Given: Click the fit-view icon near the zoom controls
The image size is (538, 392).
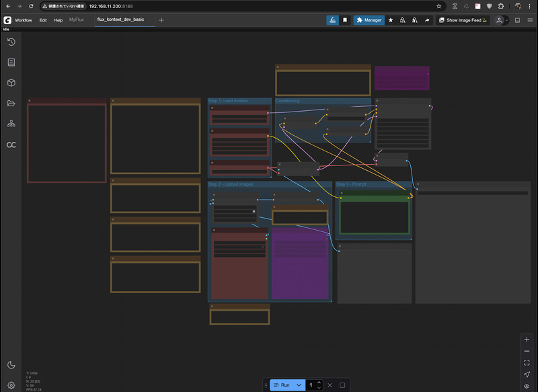Looking at the screenshot, I should tap(527, 362).
